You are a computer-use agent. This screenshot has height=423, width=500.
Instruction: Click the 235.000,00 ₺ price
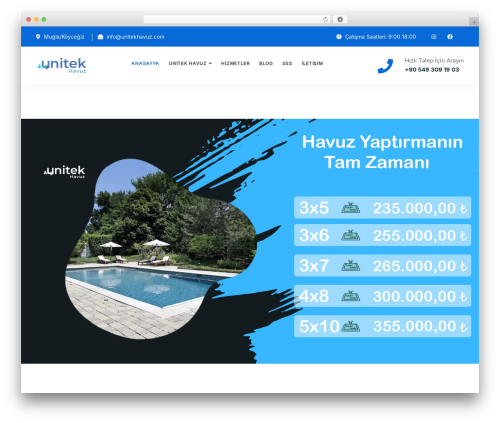tap(420, 208)
